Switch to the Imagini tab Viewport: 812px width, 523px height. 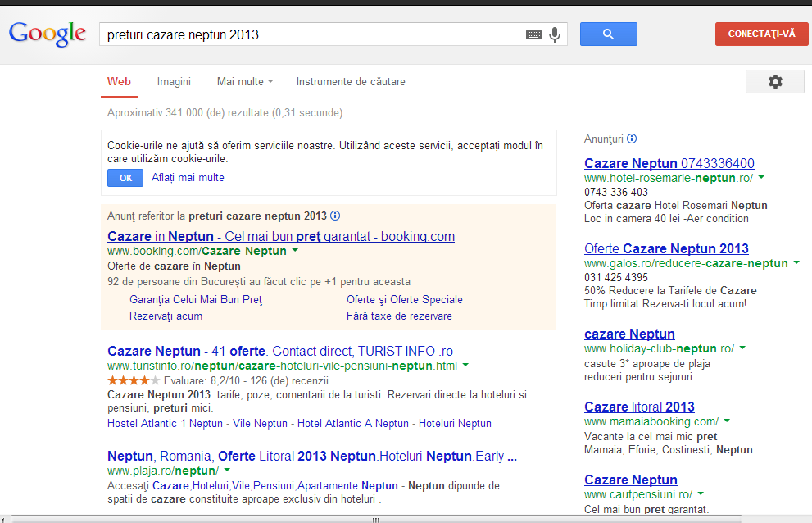[x=174, y=81]
